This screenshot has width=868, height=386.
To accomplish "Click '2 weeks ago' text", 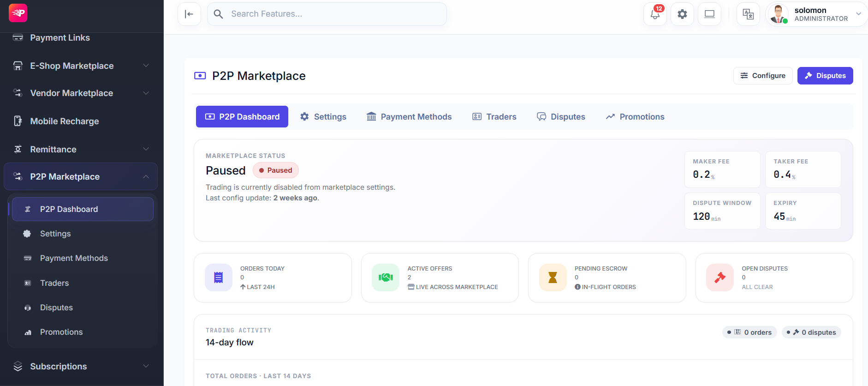I will (x=295, y=198).
